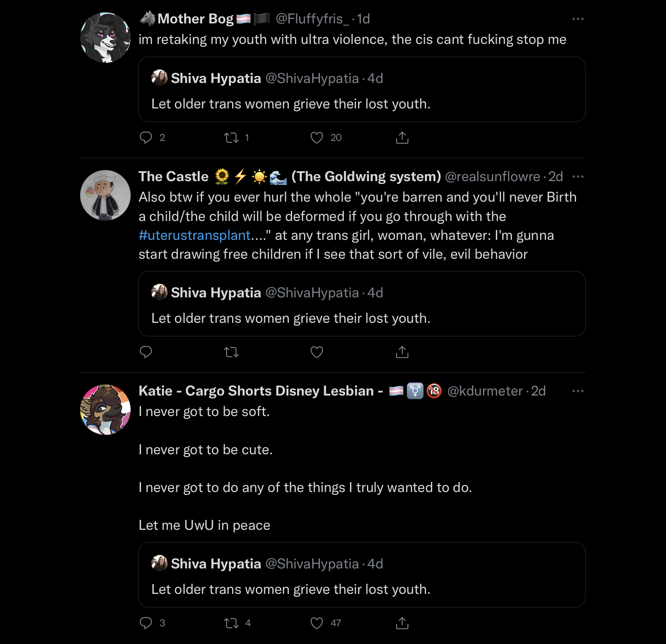Open the @Fluffyfris_ profile handle
This screenshot has height=644, width=666.
point(312,19)
